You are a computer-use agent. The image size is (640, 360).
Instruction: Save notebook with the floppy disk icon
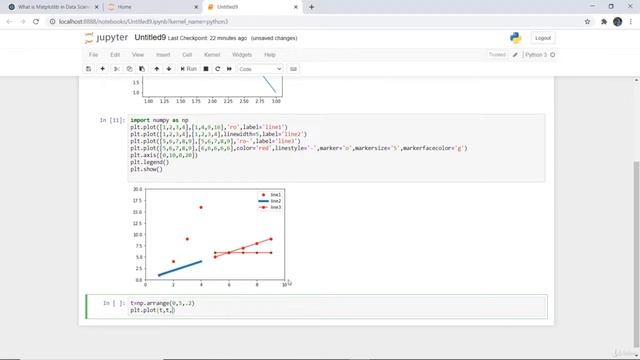tap(89, 69)
